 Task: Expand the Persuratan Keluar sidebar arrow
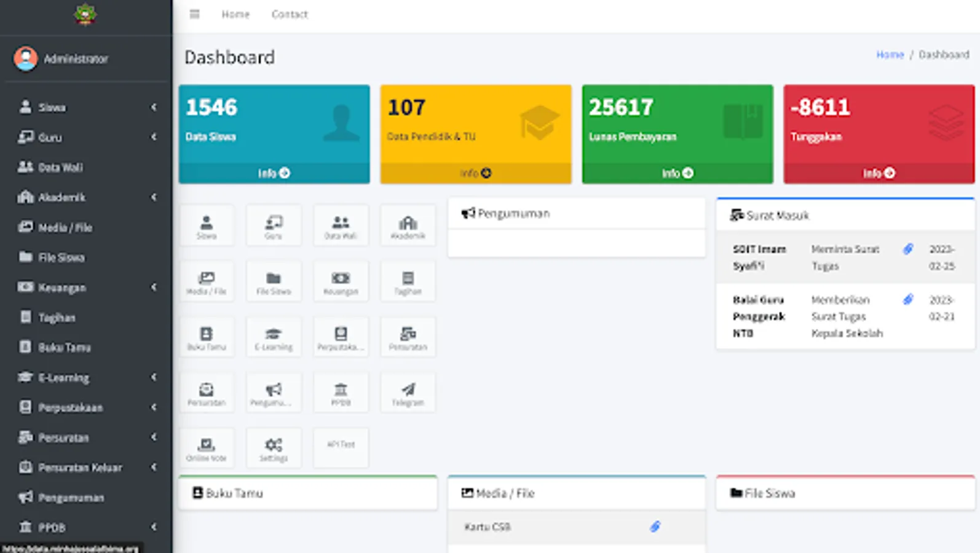[154, 467]
